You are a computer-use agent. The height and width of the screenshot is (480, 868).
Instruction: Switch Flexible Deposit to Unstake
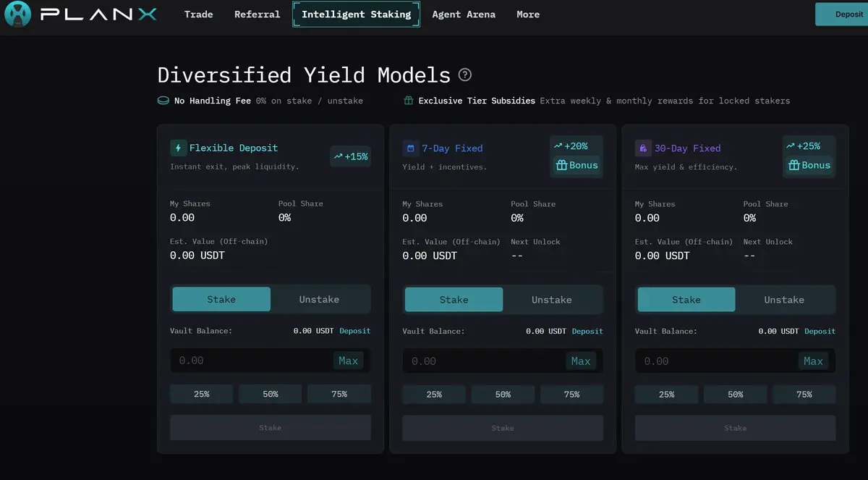319,299
